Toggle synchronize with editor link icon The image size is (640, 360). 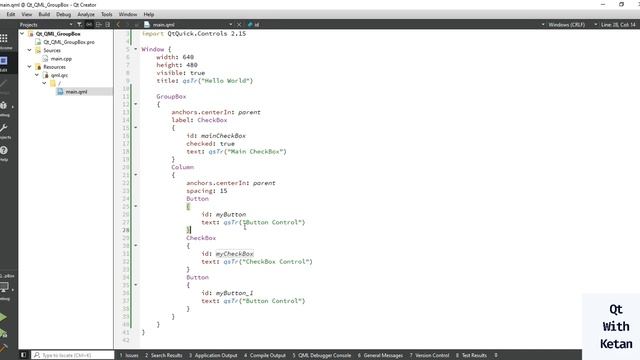pos(89,24)
